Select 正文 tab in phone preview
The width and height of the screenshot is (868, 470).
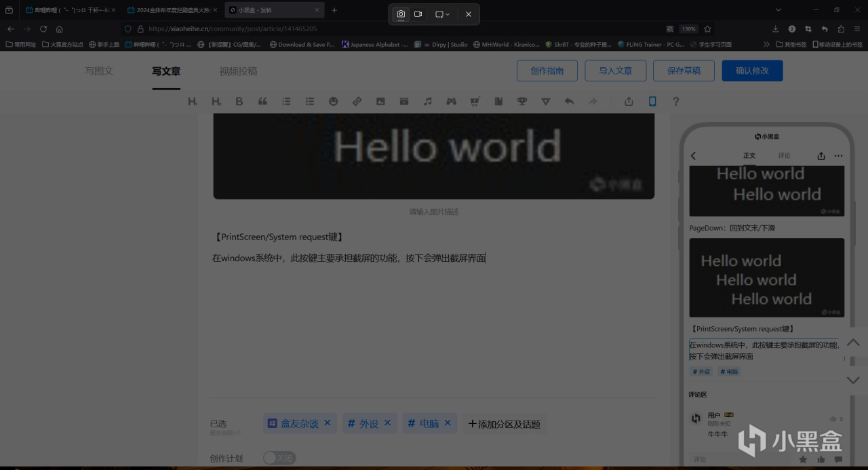click(749, 156)
